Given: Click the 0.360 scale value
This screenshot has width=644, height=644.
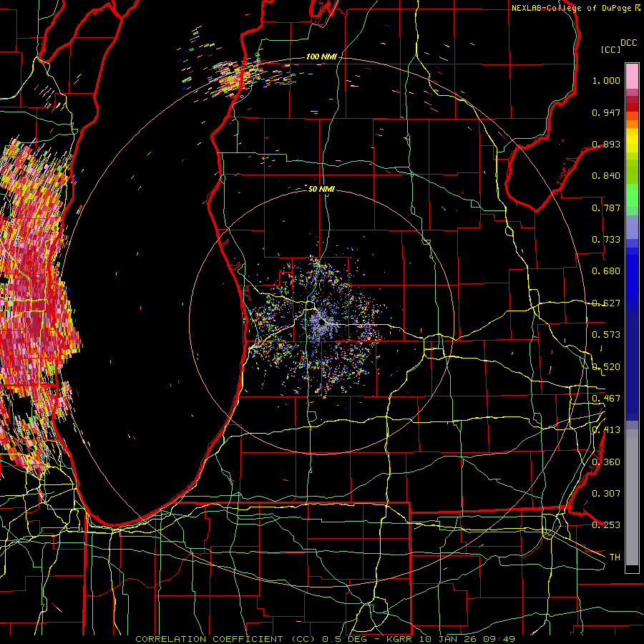Looking at the screenshot, I should pos(606,462).
